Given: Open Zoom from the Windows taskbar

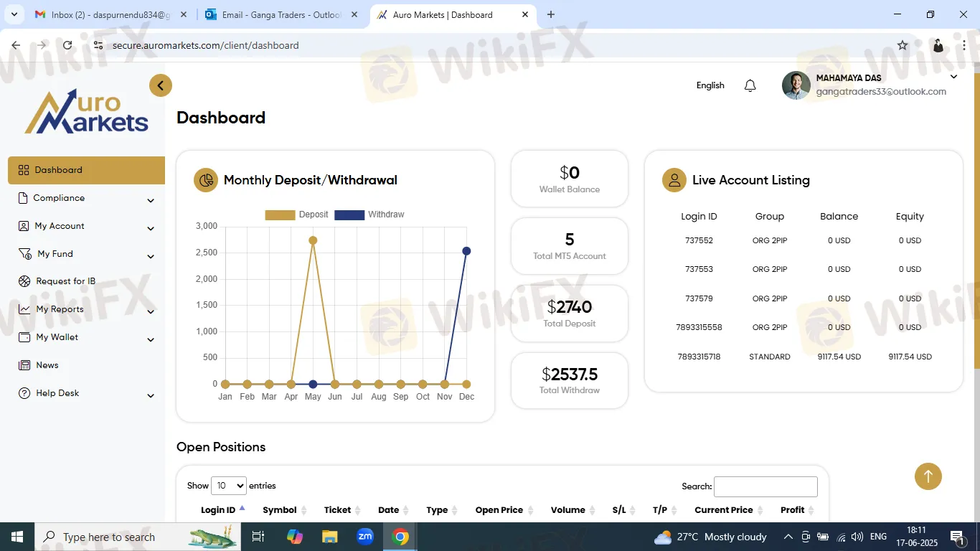Looking at the screenshot, I should pos(365,537).
